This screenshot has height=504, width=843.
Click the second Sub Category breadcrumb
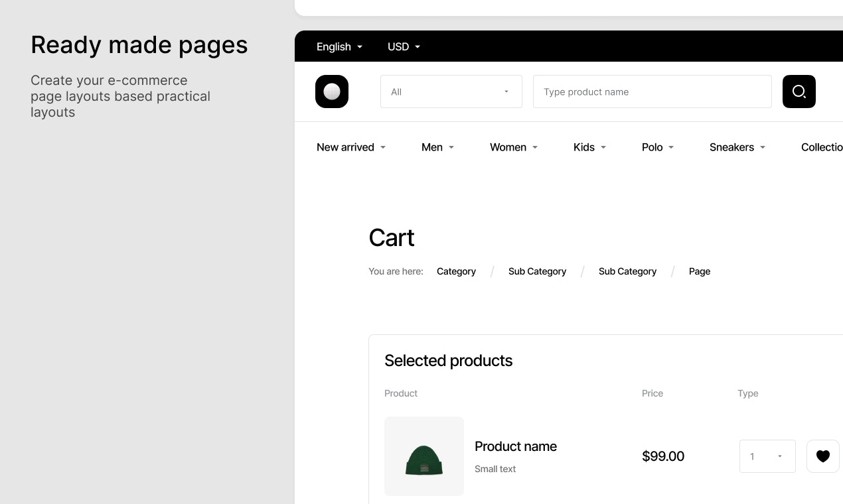click(627, 271)
